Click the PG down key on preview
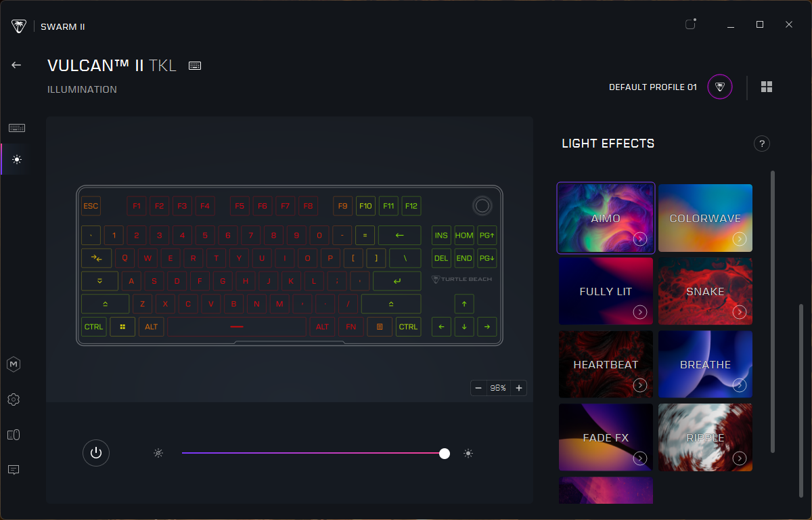The height and width of the screenshot is (520, 812). [487, 258]
